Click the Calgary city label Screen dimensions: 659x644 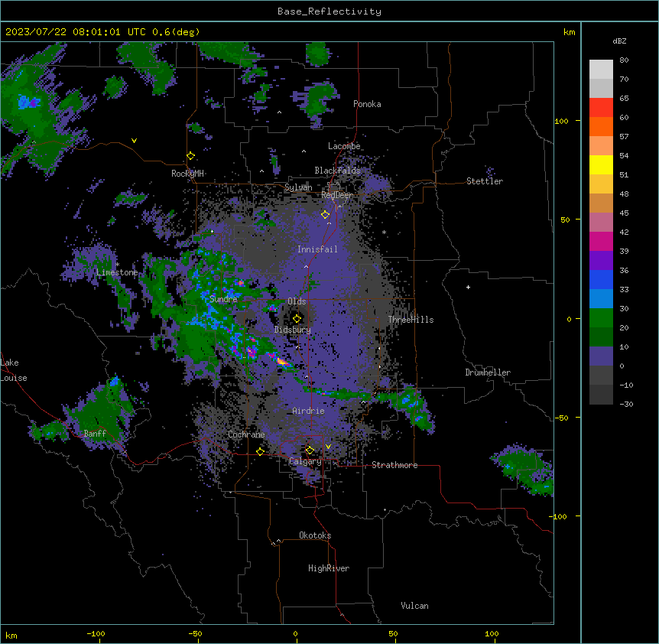pyautogui.click(x=305, y=461)
